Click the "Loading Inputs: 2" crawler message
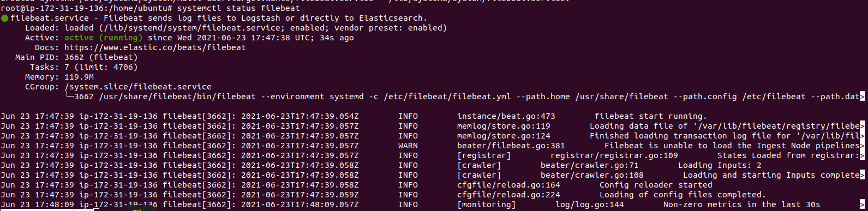The width and height of the screenshot is (868, 211). point(720,165)
